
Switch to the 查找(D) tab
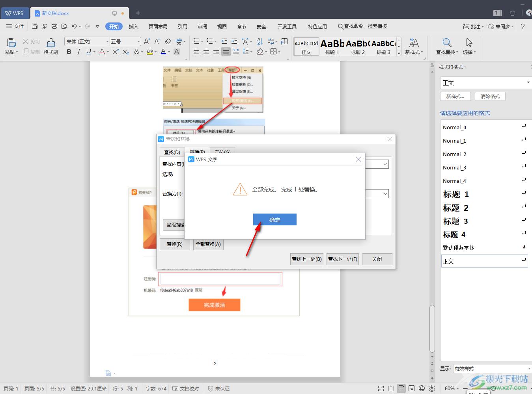point(172,152)
